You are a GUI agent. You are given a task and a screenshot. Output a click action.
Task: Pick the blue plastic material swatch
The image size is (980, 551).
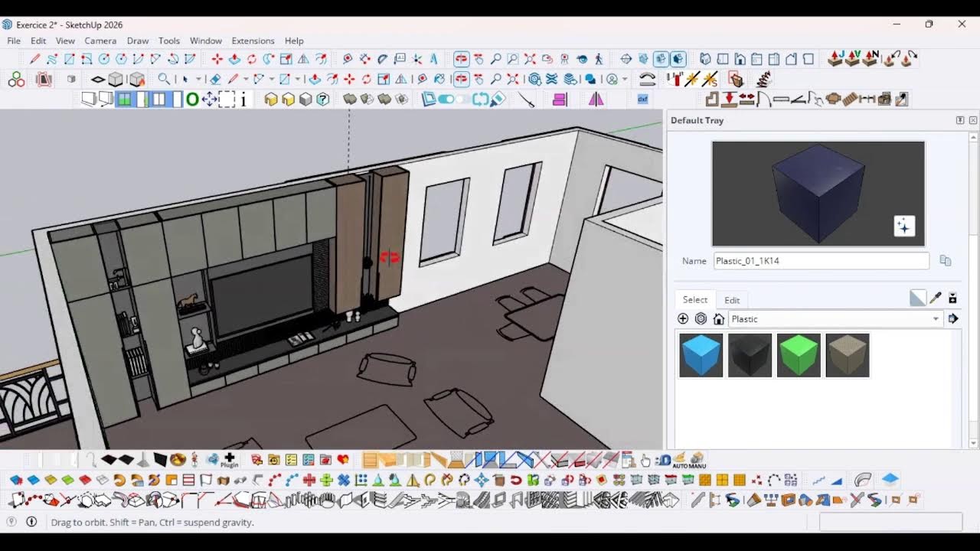tap(701, 355)
